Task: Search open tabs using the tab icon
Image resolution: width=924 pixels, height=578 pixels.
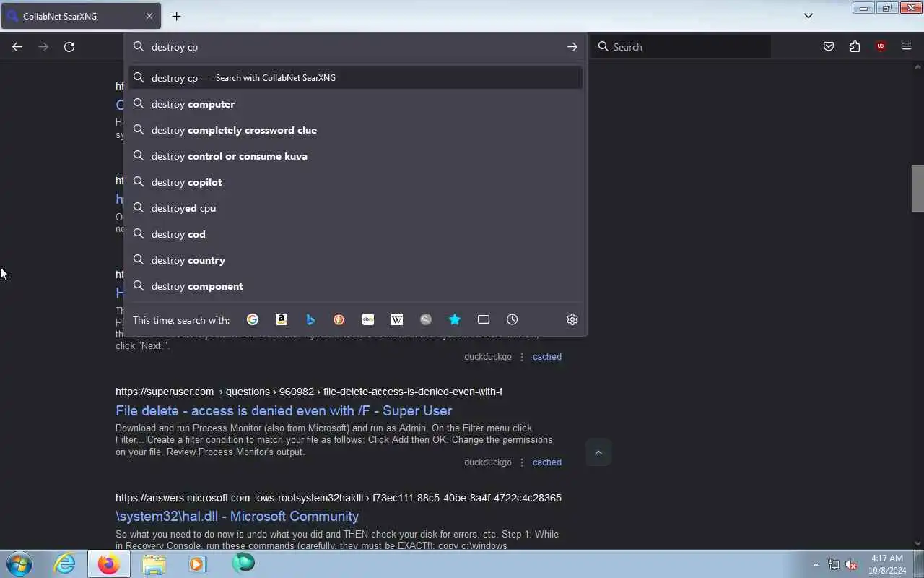Action: tap(484, 319)
